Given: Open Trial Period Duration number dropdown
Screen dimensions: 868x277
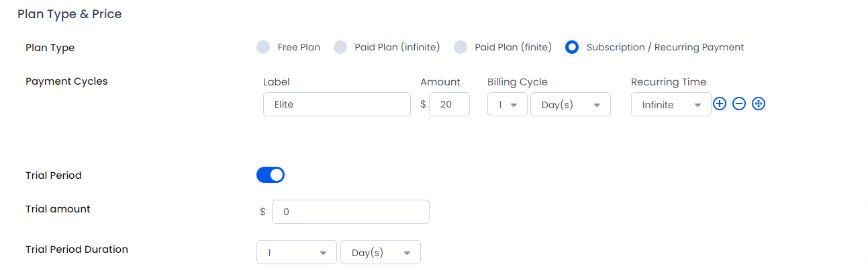Looking at the screenshot, I should 297,252.
